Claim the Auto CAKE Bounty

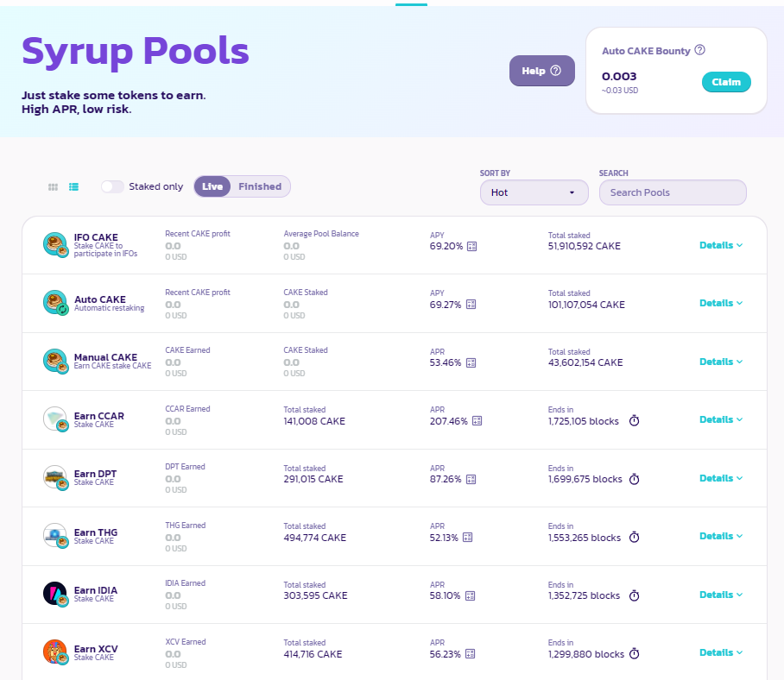coord(726,82)
